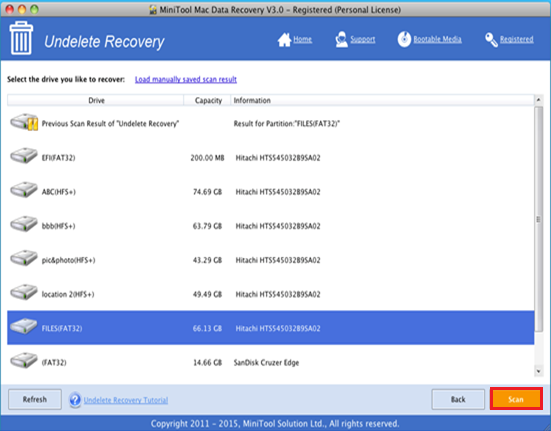Viewport: 551px width, 431px height.
Task: Click the EFI(FAT32) drive icon
Action: (x=24, y=156)
